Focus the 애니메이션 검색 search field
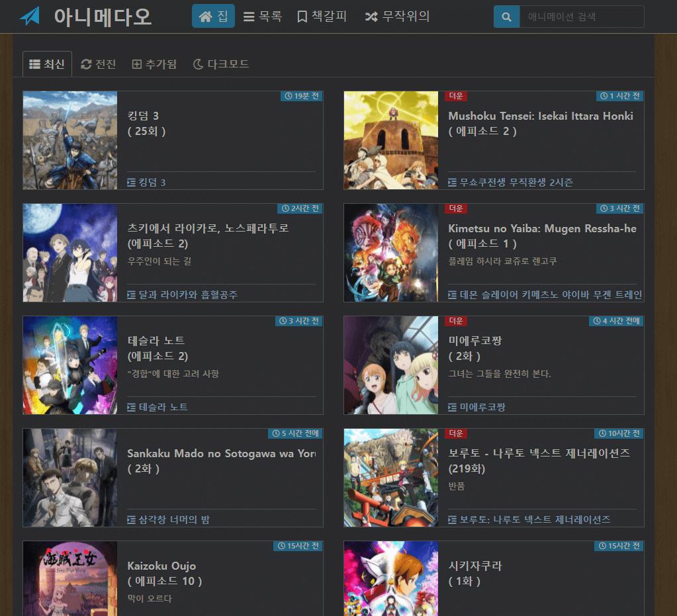677x616 pixels. tap(582, 17)
